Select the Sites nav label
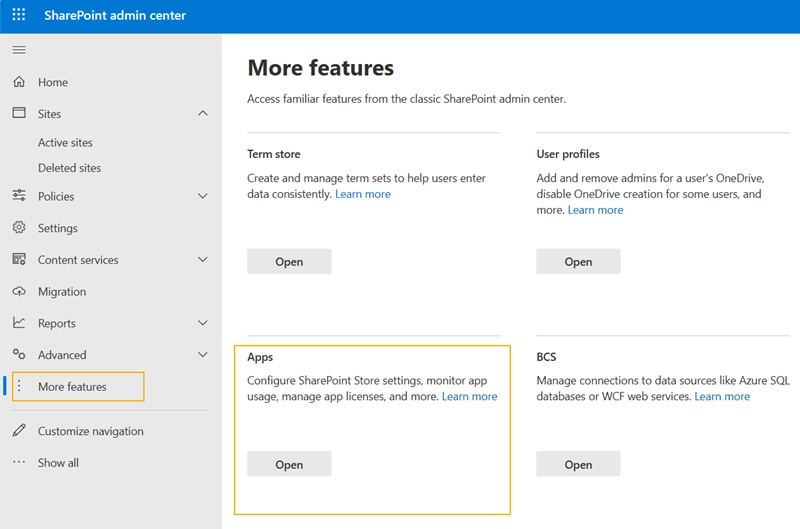The image size is (800, 529). point(49,114)
